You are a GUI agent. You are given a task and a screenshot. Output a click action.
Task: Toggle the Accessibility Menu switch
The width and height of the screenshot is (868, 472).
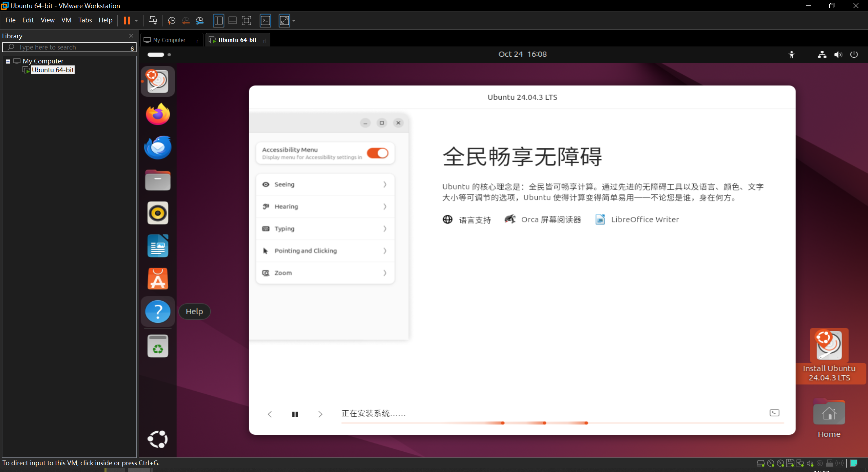pos(377,153)
